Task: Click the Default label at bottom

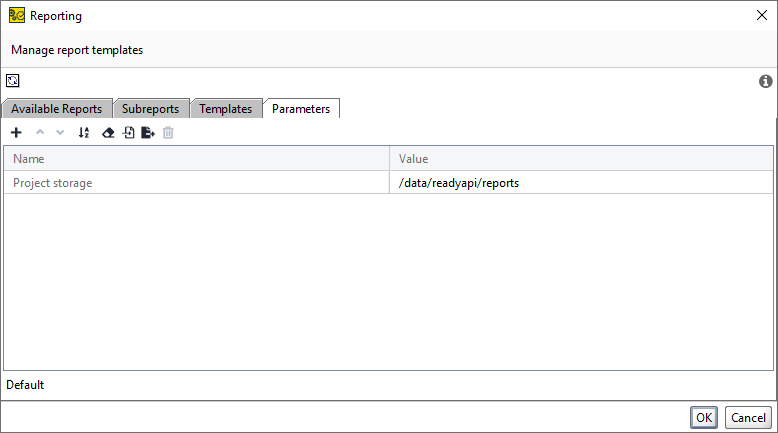Action: (x=25, y=385)
